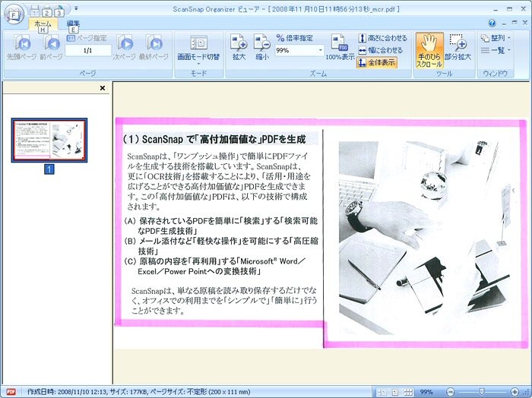The image size is (532, 398).
Task: Jump to the last page (最終ページ)
Action: pos(154,47)
